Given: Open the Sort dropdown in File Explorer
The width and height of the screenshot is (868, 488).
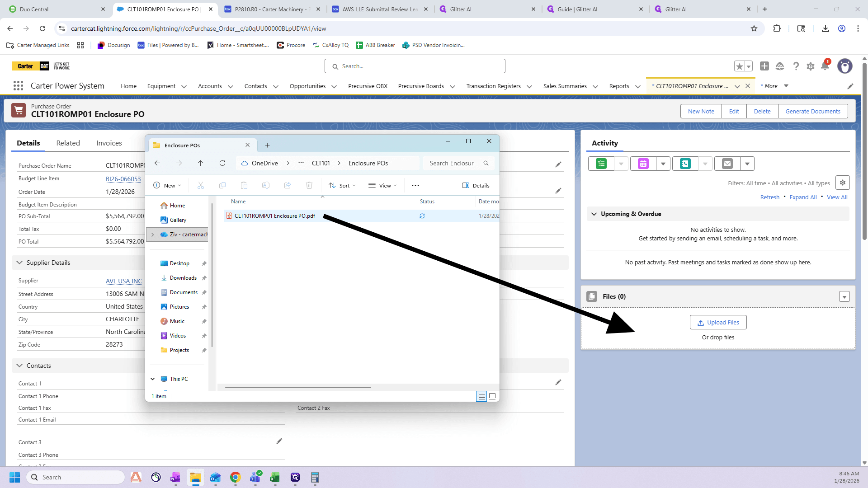Looking at the screenshot, I should point(342,185).
